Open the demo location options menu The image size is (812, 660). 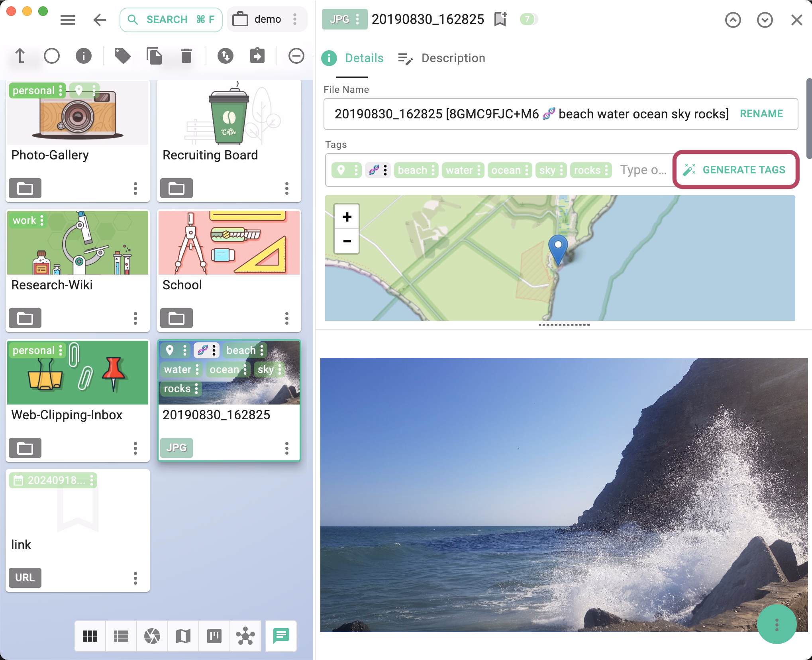point(295,19)
